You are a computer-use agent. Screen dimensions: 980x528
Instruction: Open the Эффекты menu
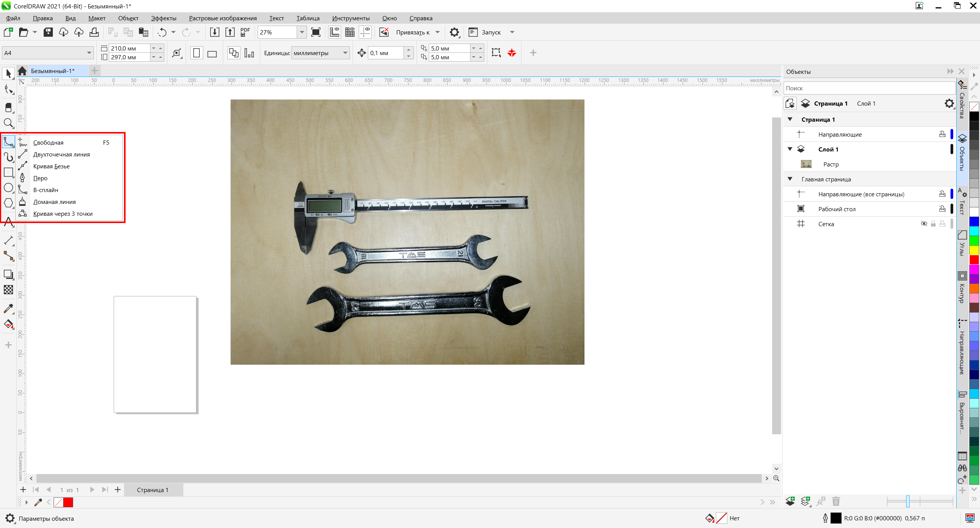click(163, 18)
